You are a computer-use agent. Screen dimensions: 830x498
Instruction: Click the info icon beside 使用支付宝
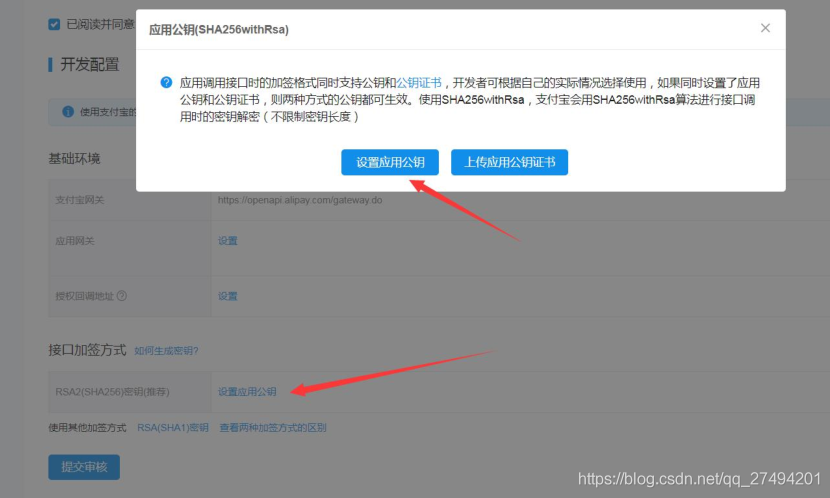coord(68,112)
